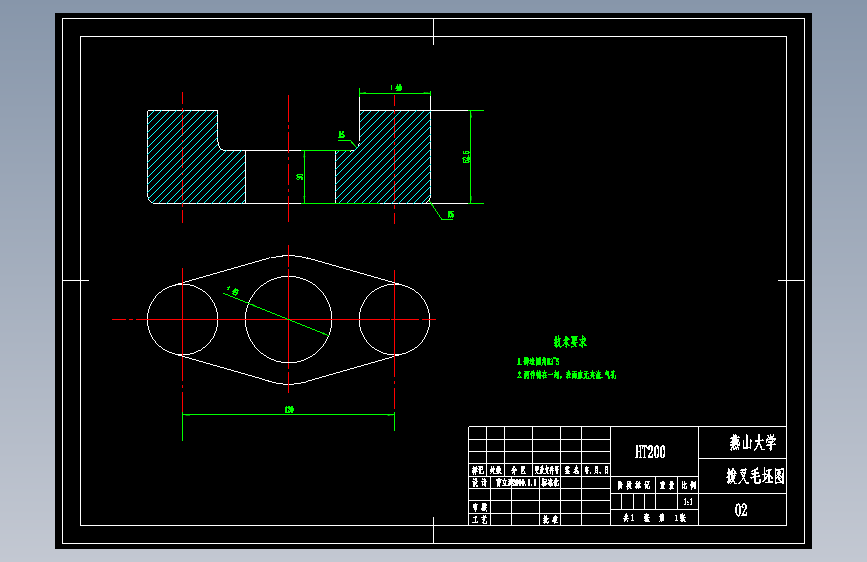Image resolution: width=867 pixels, height=562 pixels.
Task: Select the vertical 30 dimension text
Action: [x=299, y=177]
